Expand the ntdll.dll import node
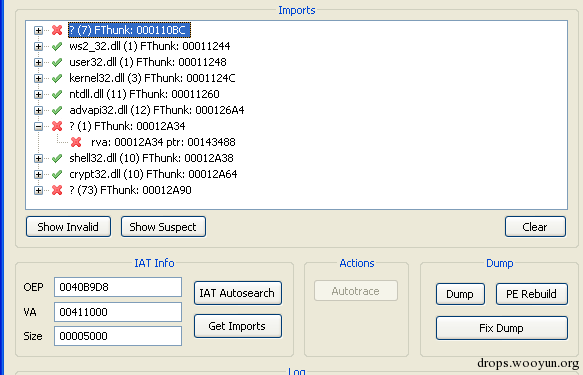The height and width of the screenshot is (375, 583). tap(38, 94)
